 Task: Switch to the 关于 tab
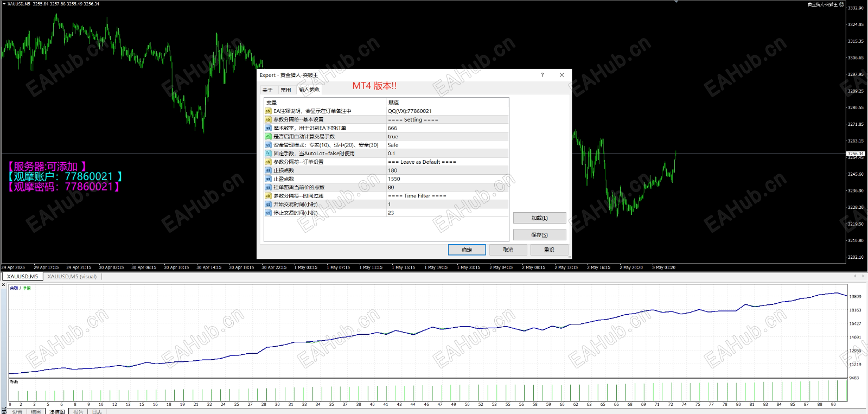267,90
